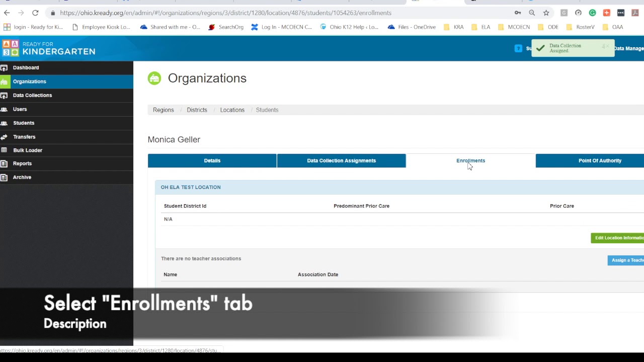Open the OAA bookmark folder

point(612,27)
